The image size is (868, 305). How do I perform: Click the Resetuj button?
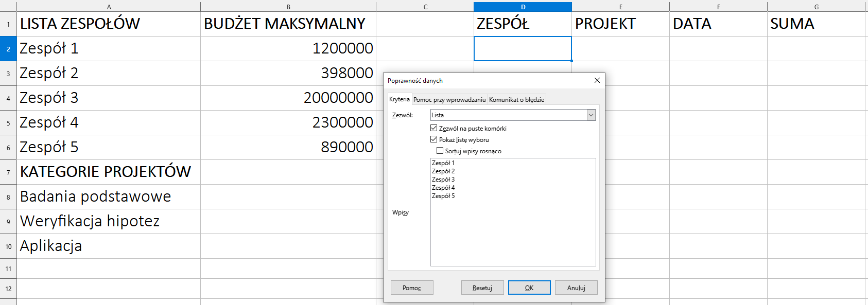coord(482,288)
